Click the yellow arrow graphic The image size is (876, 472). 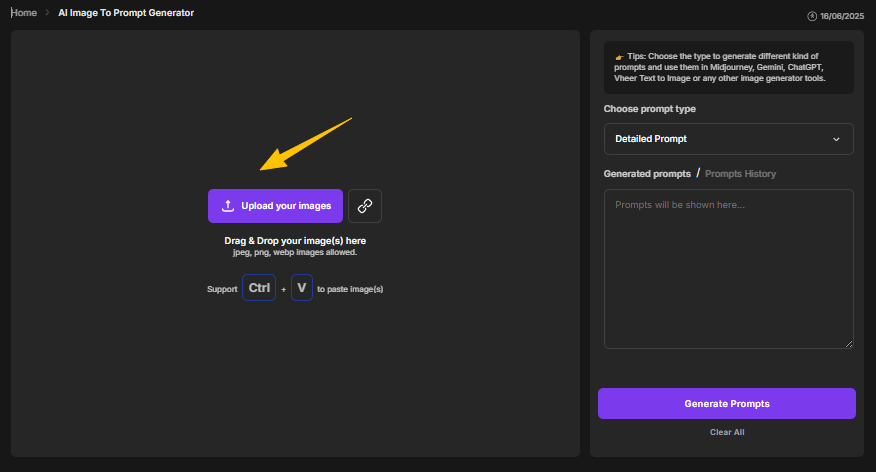[306, 144]
